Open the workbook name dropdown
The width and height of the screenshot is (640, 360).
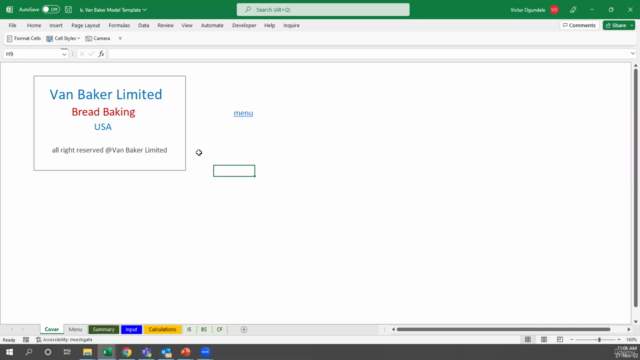click(x=144, y=10)
